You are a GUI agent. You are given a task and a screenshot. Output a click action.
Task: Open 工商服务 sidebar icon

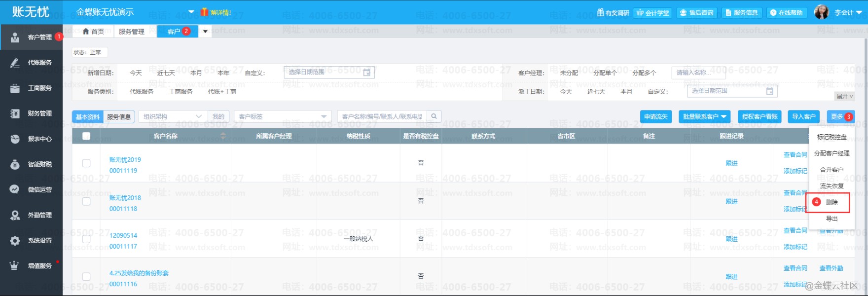pos(15,88)
